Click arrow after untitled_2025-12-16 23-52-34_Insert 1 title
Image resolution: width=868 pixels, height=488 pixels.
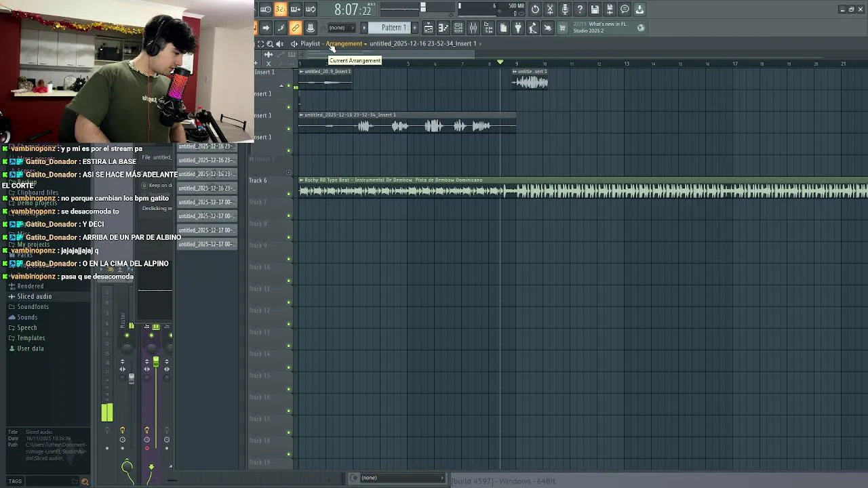(480, 43)
